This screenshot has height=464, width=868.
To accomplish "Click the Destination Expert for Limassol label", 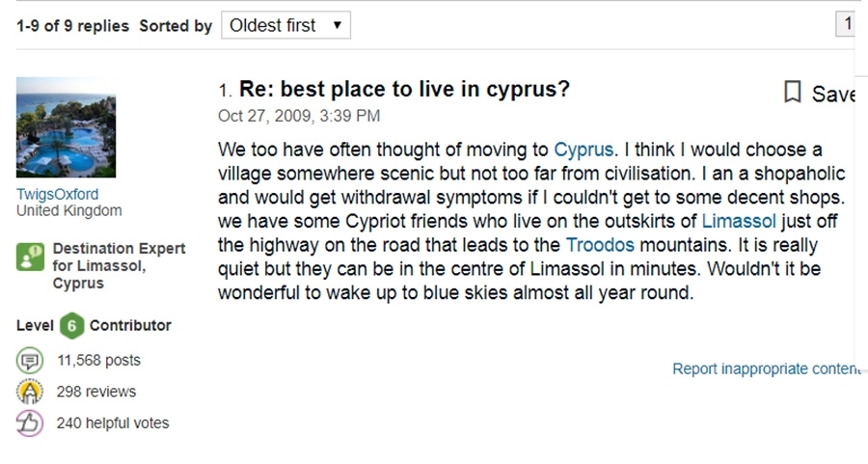I will 119,266.
